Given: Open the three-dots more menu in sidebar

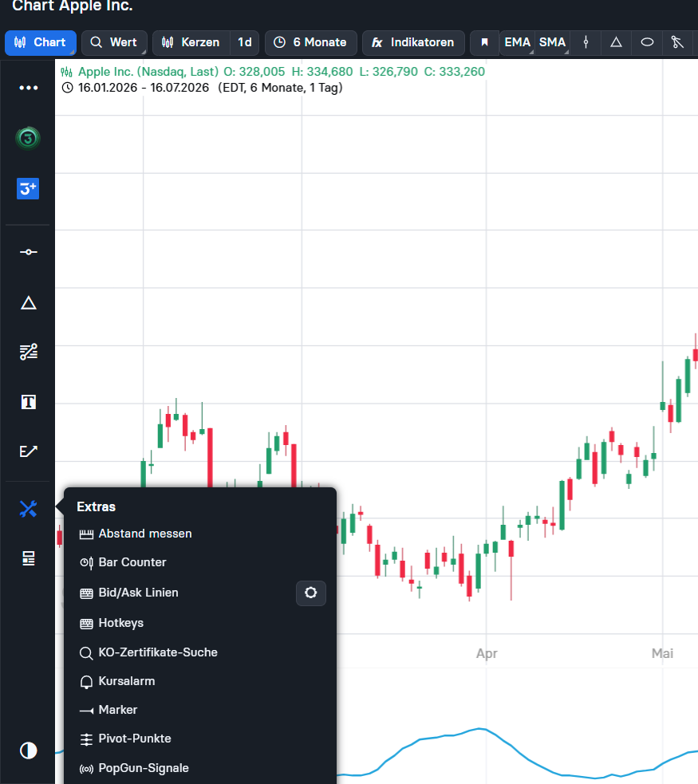Looking at the screenshot, I should click(x=29, y=88).
